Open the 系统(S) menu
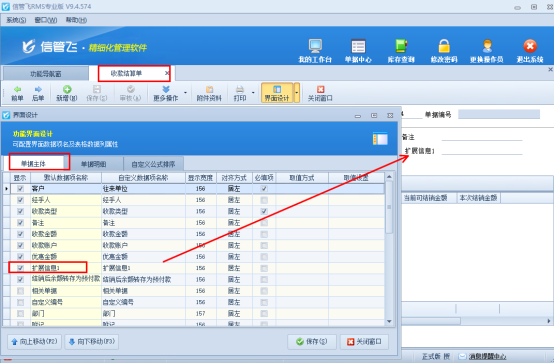Screen dimensions: 554x364 click(x=16, y=20)
